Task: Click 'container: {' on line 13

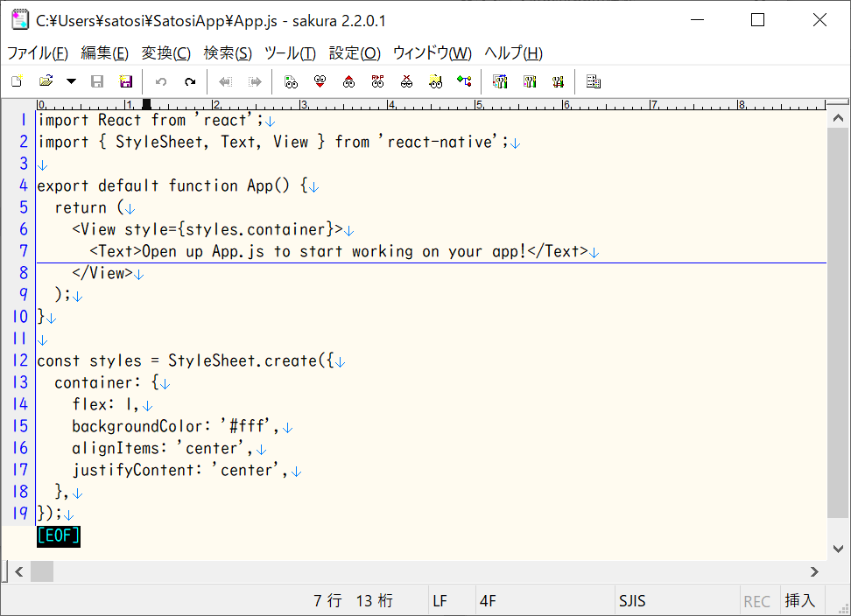Action: (x=107, y=382)
